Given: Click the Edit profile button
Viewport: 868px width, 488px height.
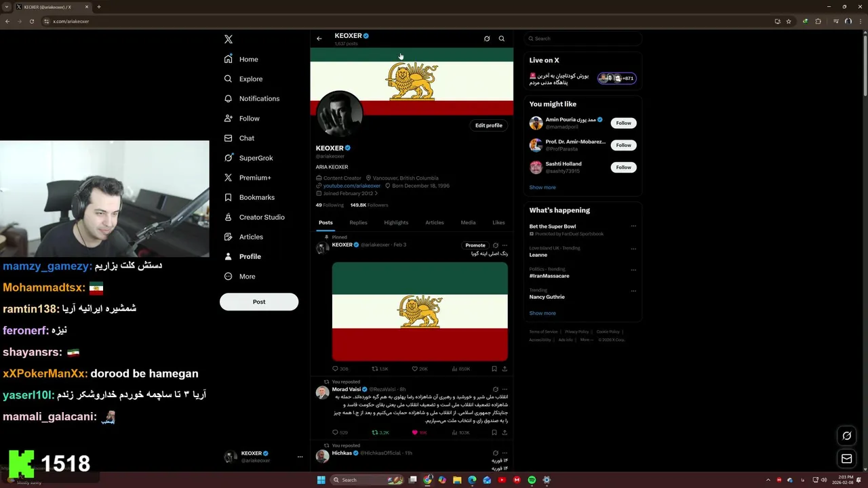Looking at the screenshot, I should click(x=488, y=125).
